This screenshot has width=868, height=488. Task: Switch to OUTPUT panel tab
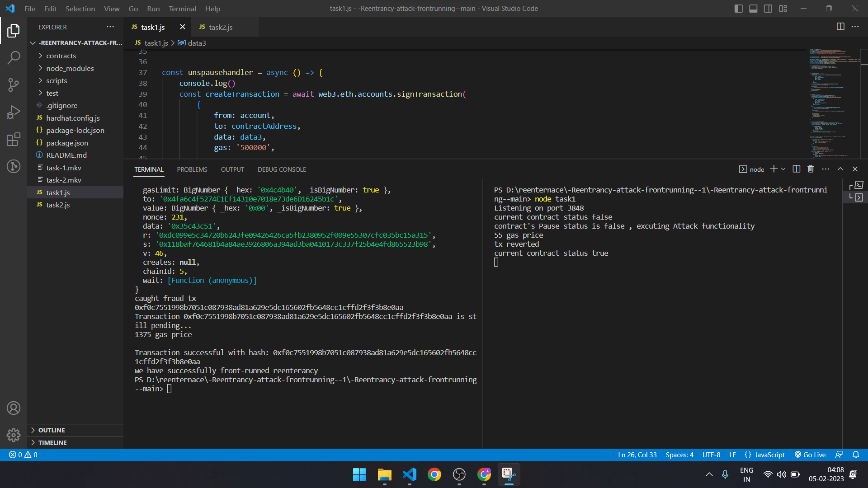click(x=232, y=169)
